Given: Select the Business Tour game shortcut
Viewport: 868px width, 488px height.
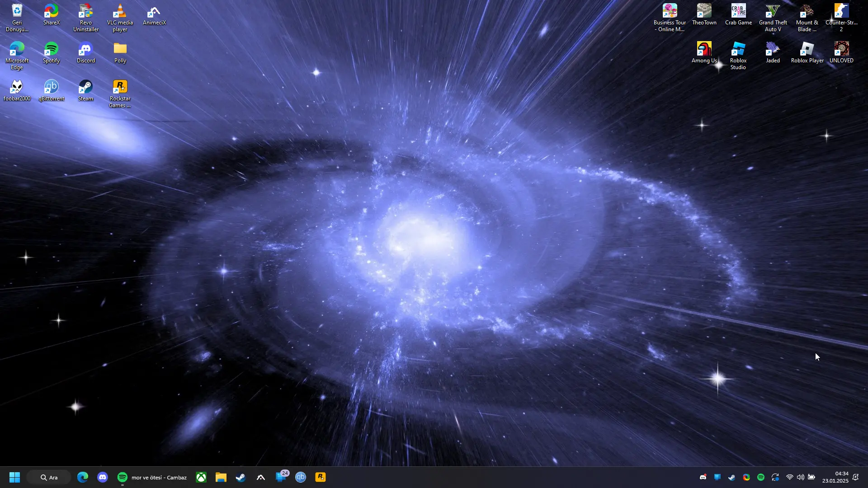Looking at the screenshot, I should click(x=670, y=18).
